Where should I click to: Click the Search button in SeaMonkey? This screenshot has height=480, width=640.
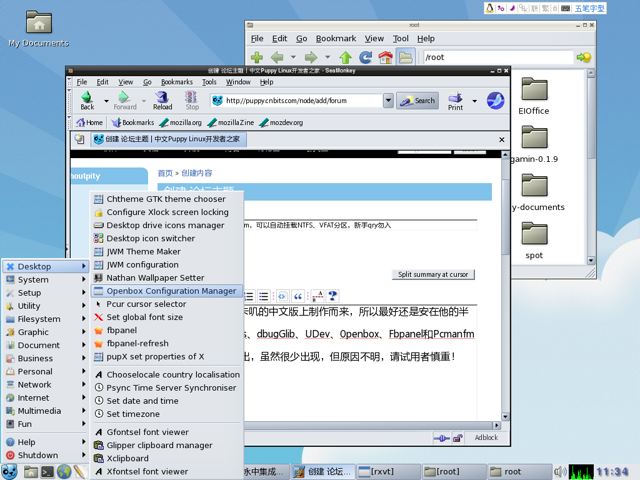[x=417, y=101]
